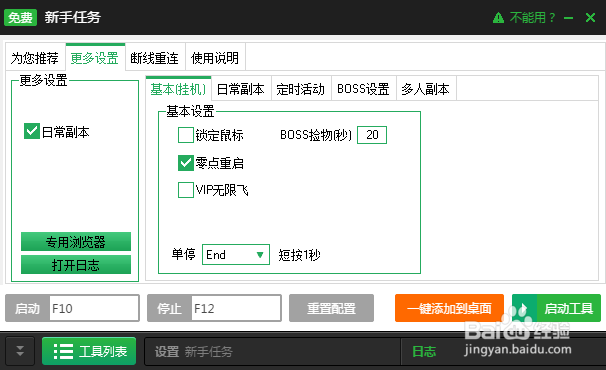The width and height of the screenshot is (606, 370).
Task: Open the 使用说明 tab
Action: coord(215,58)
